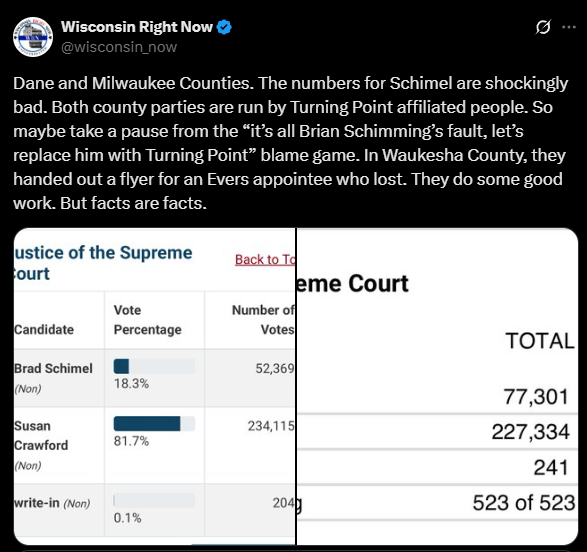Image resolution: width=587 pixels, height=552 pixels.
Task: Click the Vote Percentage column header
Action: tap(147, 320)
